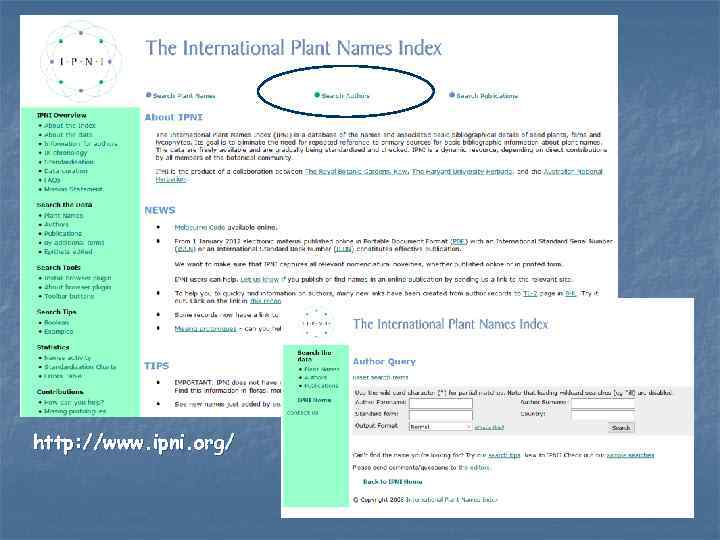720x540 pixels.
Task: Open International Plant Names Index copyright link
Action: (x=451, y=500)
